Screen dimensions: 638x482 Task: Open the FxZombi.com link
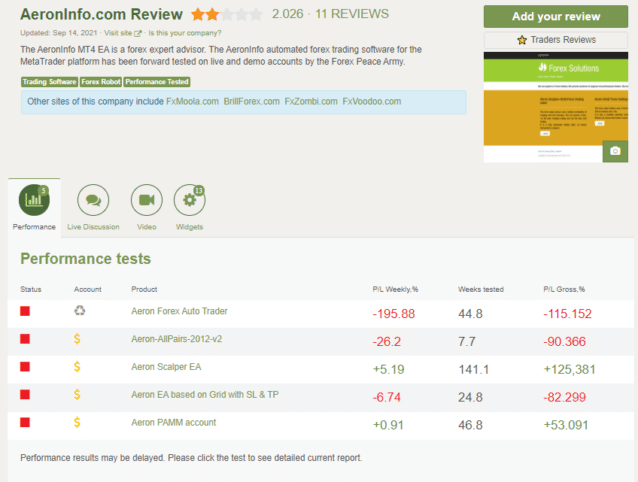point(311,101)
